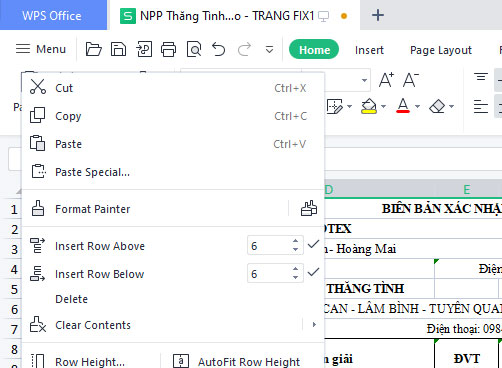Click the Export to PDF icon
Viewport: 502px width, 368px height.
pyautogui.click(x=144, y=49)
